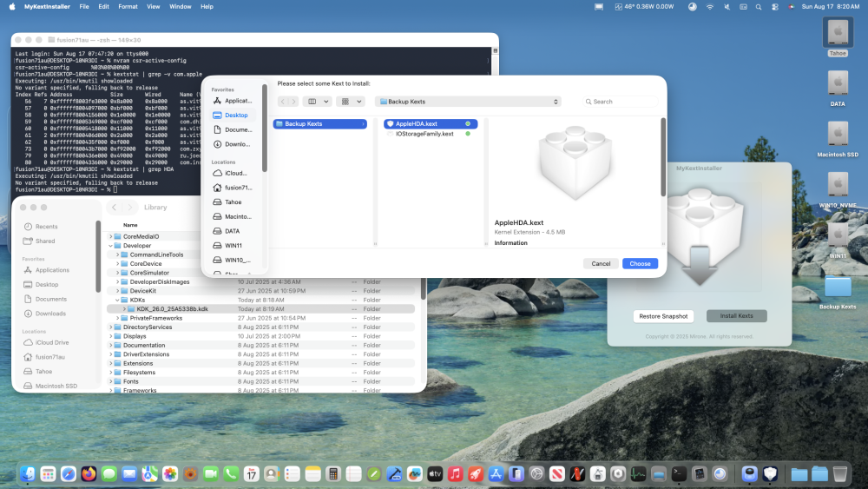Click the Wi-Fi menu bar icon
Image resolution: width=868 pixels, height=489 pixels.
coord(710,7)
